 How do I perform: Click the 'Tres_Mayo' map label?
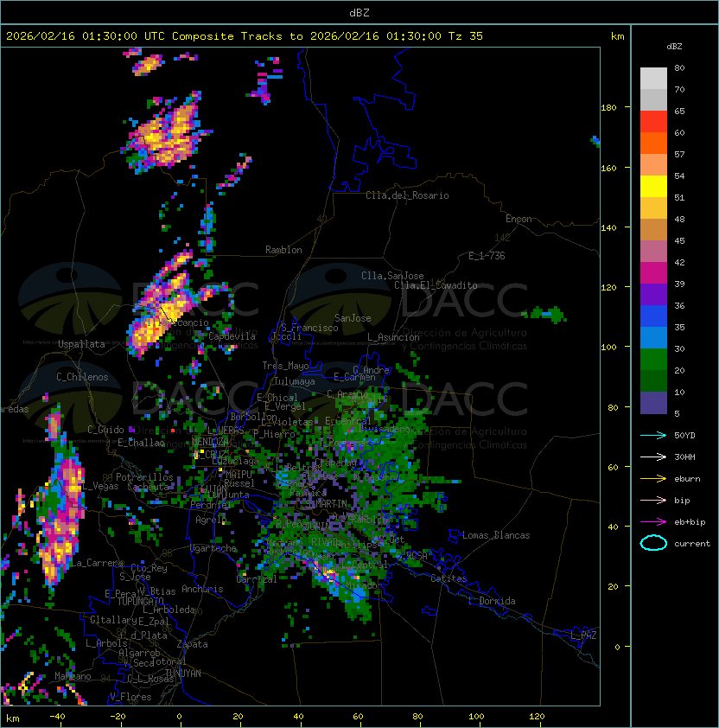(x=285, y=366)
